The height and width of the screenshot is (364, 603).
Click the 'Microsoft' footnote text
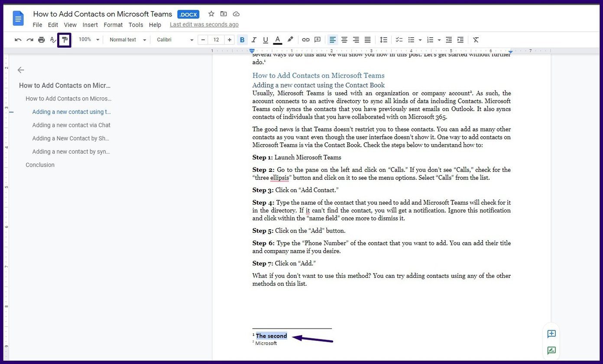[x=266, y=343]
